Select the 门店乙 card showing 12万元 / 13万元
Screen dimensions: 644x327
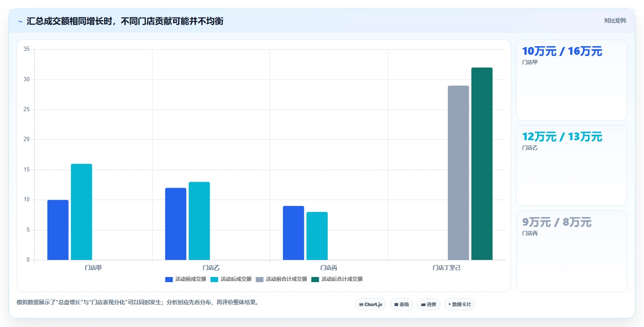571,165
